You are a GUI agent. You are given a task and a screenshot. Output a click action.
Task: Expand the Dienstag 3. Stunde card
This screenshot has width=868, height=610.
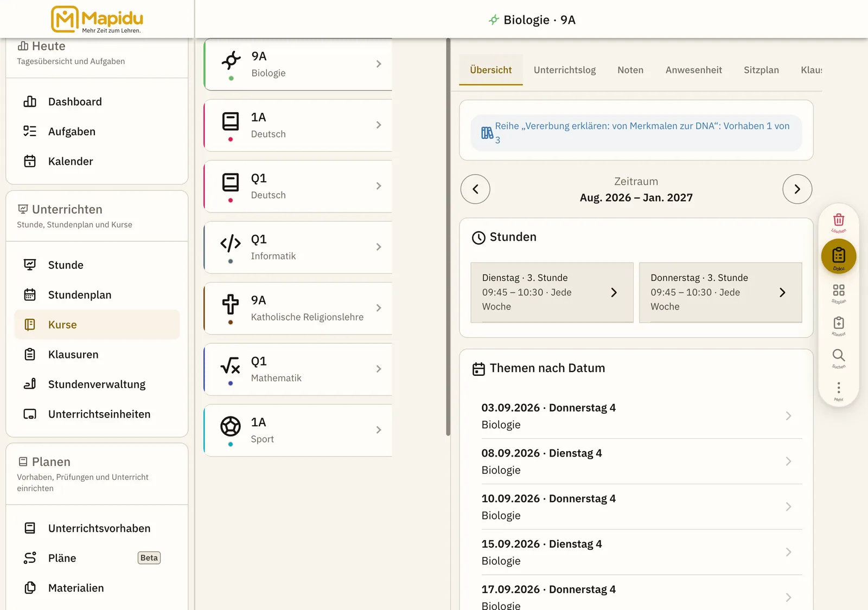(x=552, y=292)
